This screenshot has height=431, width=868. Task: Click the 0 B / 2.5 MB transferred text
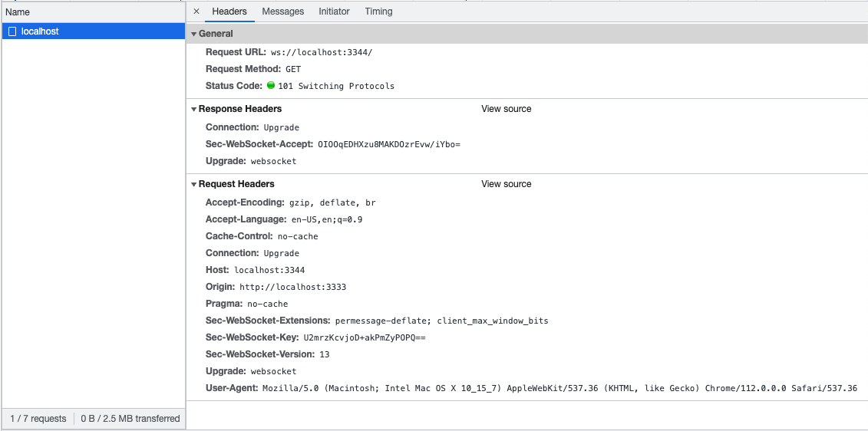(130, 419)
